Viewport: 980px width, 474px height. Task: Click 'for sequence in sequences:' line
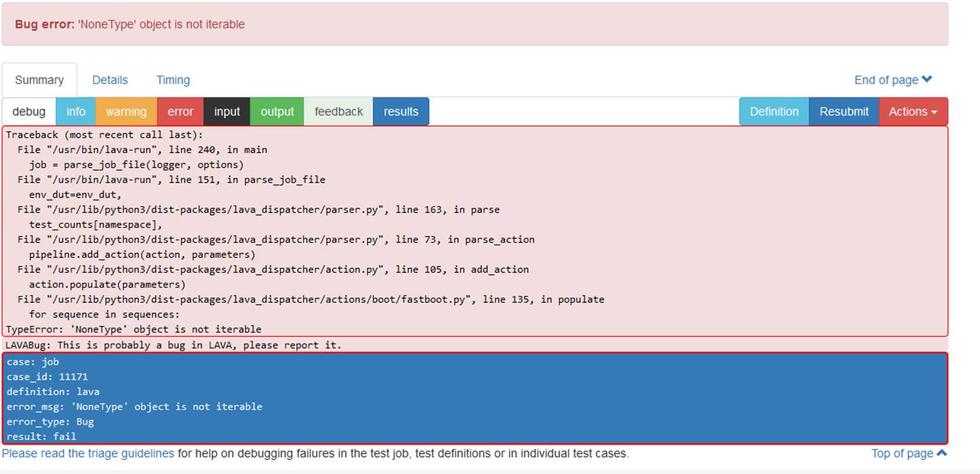pos(105,314)
